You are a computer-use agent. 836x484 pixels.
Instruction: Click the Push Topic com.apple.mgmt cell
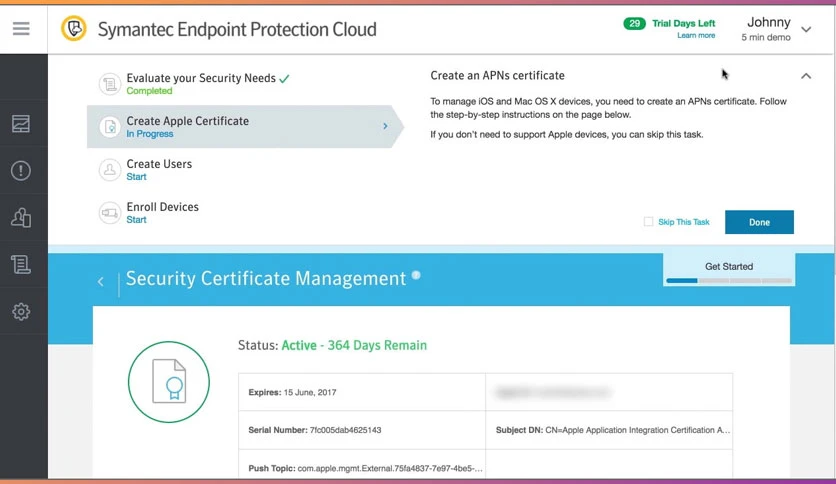click(x=362, y=464)
